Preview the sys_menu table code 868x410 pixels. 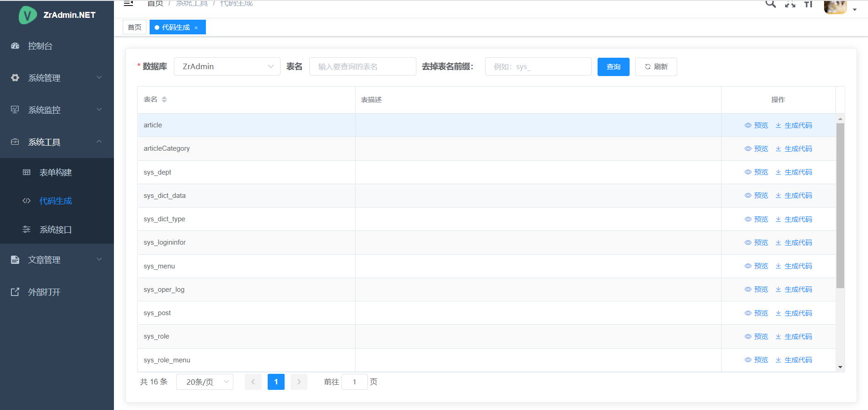(756, 266)
